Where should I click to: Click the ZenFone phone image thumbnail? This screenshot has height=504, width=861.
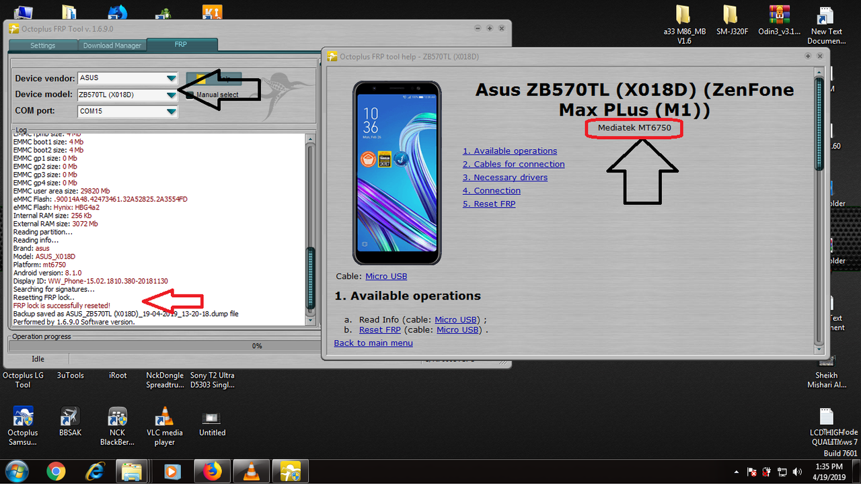click(x=397, y=173)
